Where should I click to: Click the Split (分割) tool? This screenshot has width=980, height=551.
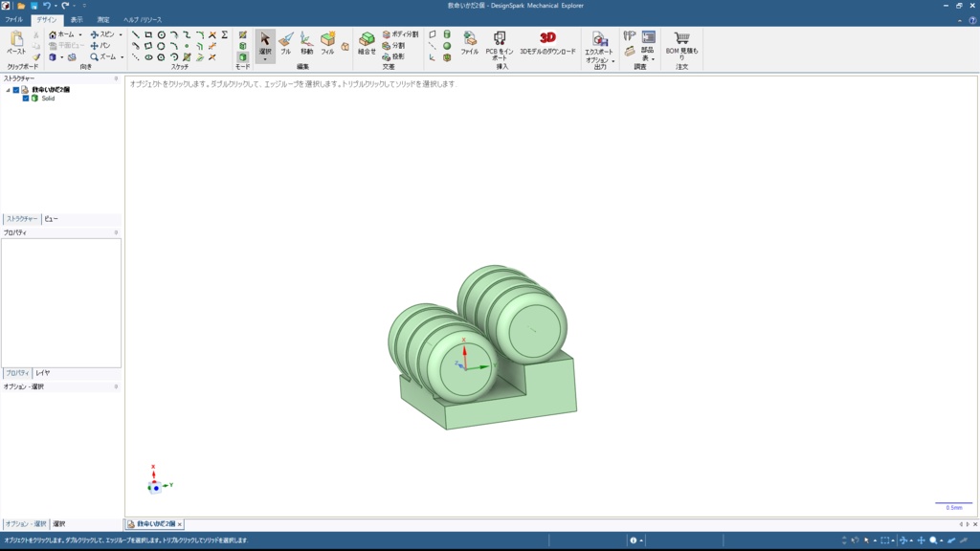point(393,46)
